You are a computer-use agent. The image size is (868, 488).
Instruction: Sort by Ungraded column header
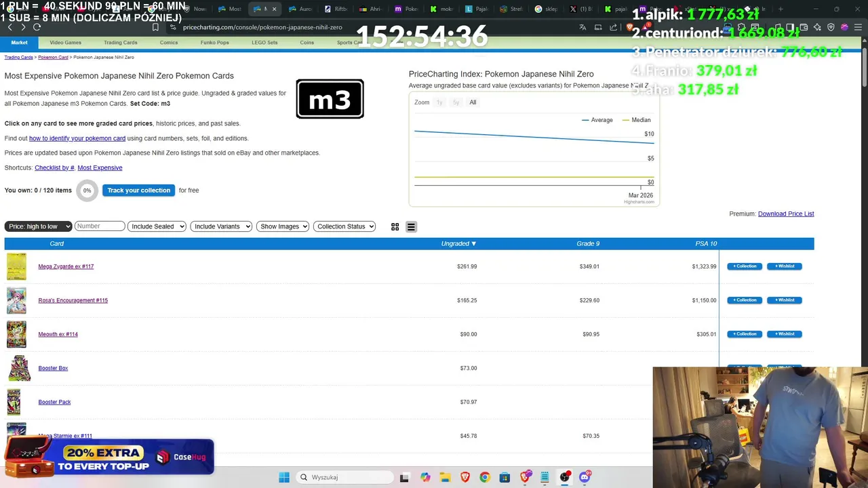458,243
